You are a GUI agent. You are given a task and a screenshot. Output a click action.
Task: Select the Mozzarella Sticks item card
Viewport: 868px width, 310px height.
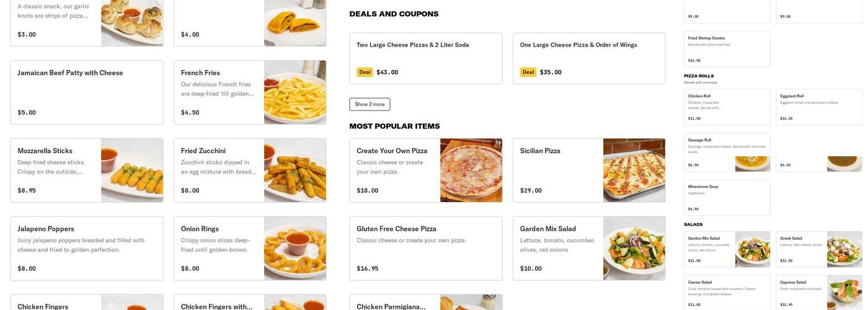[56, 170]
